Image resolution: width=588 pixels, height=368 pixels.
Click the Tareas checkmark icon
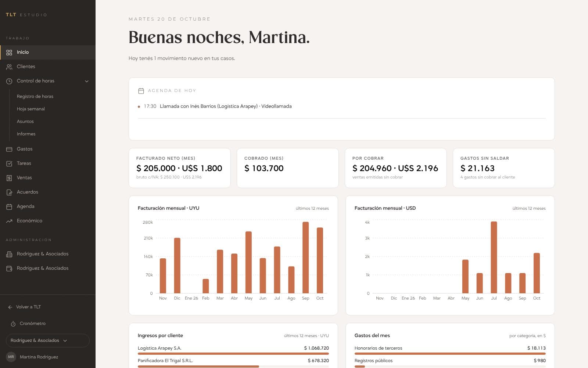pyautogui.click(x=9, y=163)
